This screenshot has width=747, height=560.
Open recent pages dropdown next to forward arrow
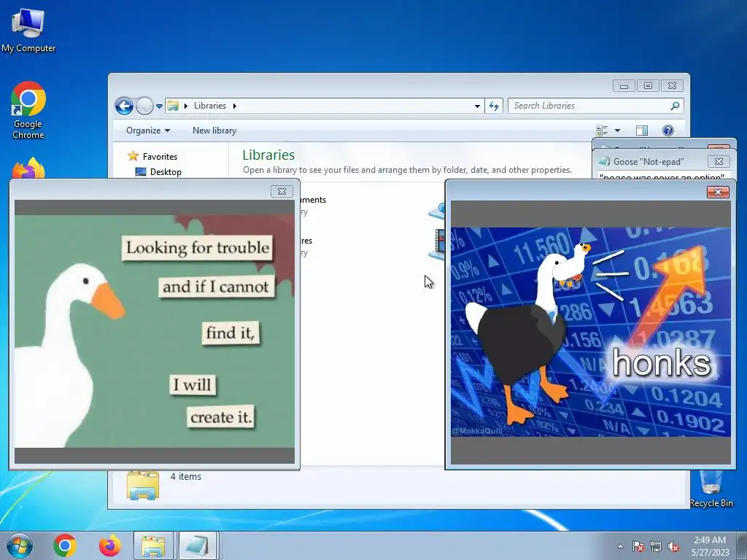click(x=159, y=106)
